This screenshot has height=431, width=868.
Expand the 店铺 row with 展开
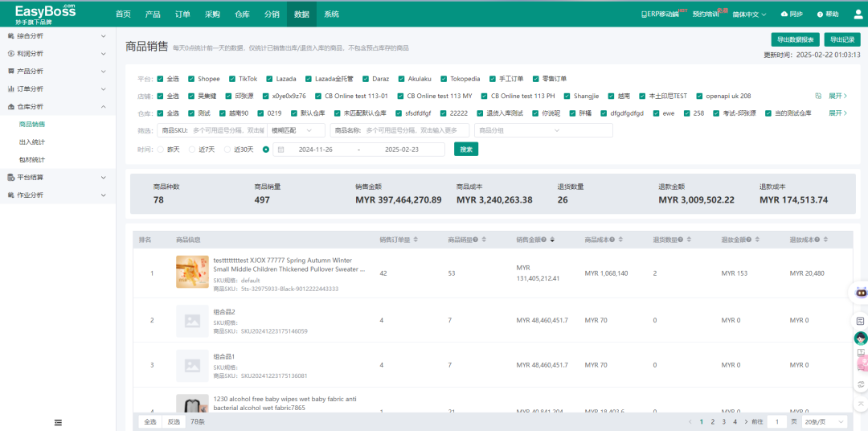[837, 96]
